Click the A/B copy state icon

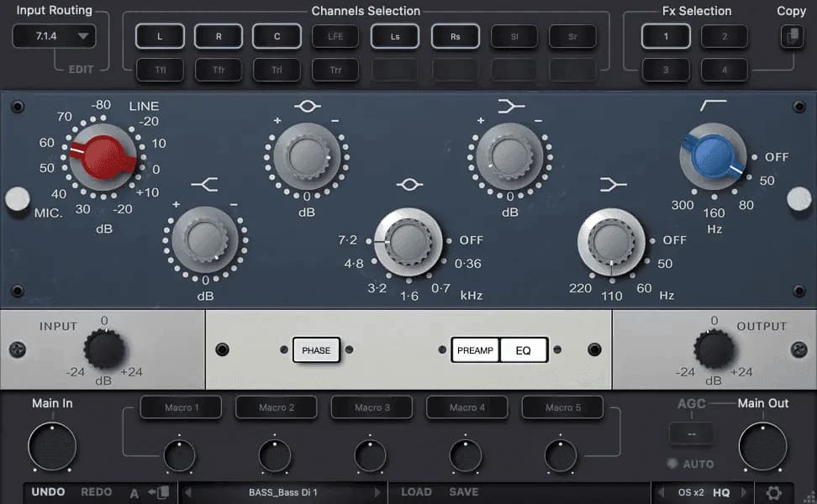[158, 493]
